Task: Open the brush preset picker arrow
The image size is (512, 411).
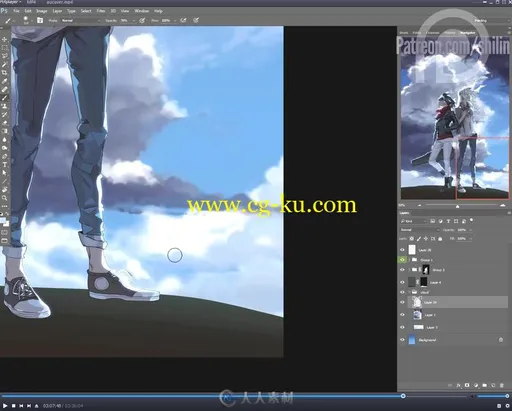Action: click(32, 20)
